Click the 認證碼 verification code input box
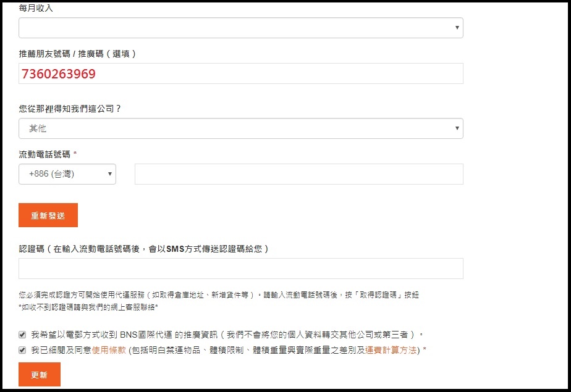Screen dimensions: 571x392 pyautogui.click(x=240, y=269)
